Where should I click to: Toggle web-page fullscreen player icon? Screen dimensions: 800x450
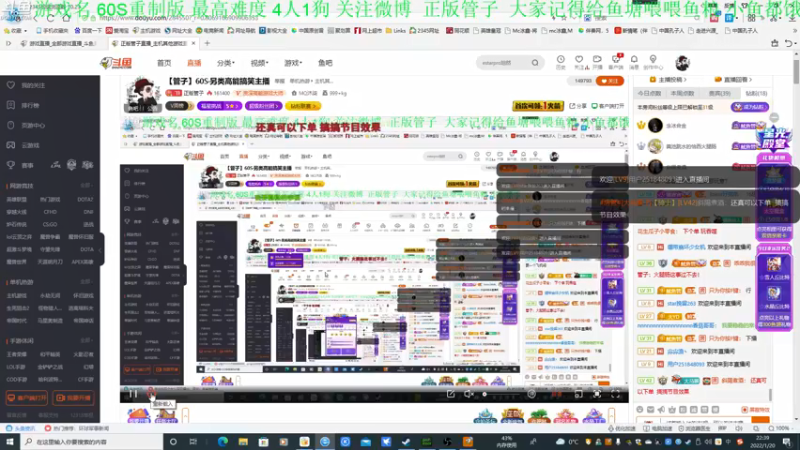[597, 393]
